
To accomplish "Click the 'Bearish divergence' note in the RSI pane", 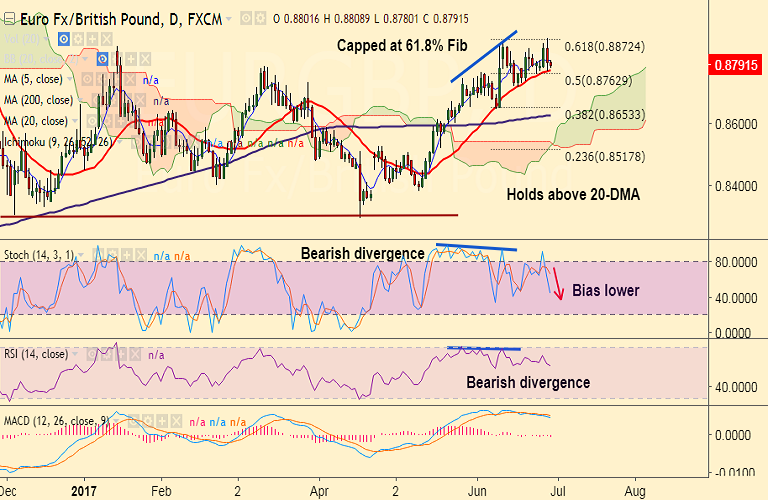I will (528, 382).
